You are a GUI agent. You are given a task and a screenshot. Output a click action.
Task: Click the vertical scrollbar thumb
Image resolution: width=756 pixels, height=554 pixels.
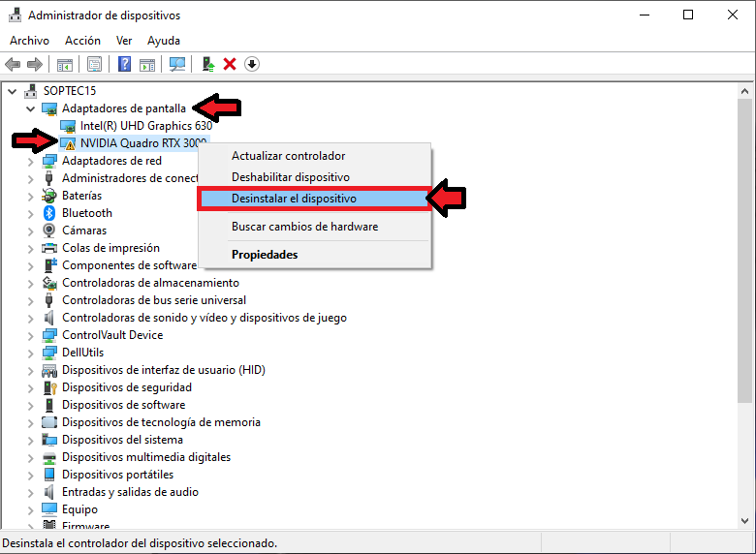pos(745,251)
